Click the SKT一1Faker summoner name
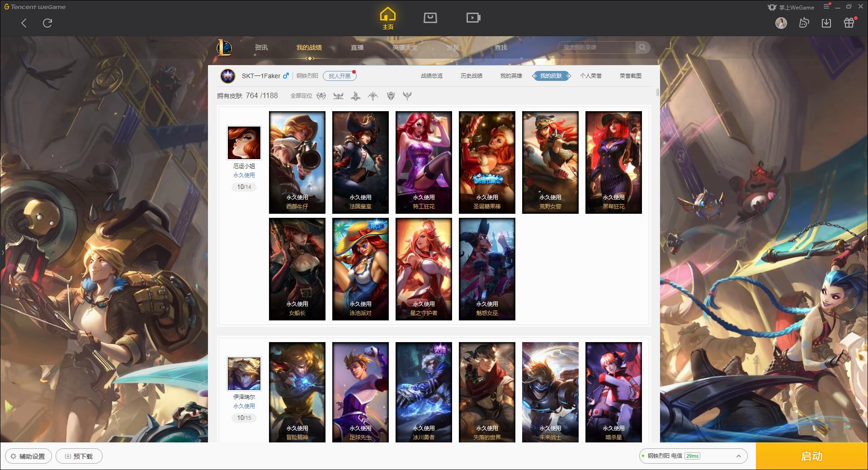The image size is (868, 470). pos(261,76)
